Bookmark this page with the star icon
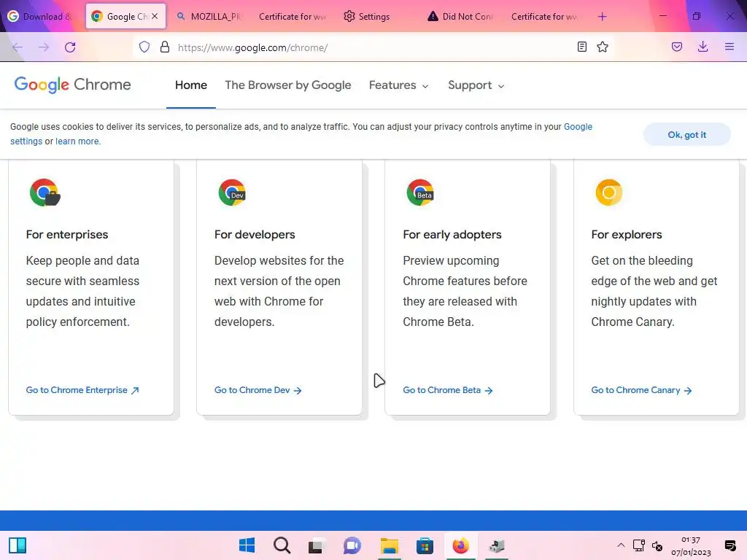The height and width of the screenshot is (560, 747). tap(602, 47)
